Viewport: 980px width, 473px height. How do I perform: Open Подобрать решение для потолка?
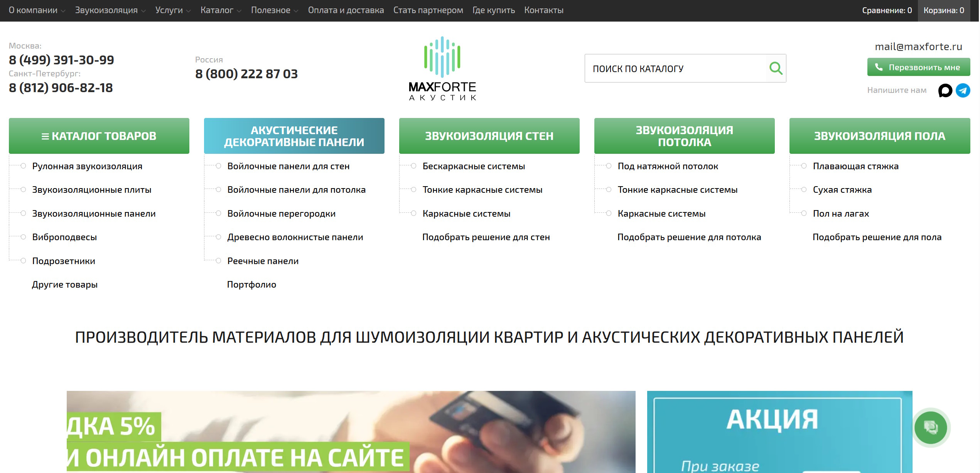pos(689,237)
